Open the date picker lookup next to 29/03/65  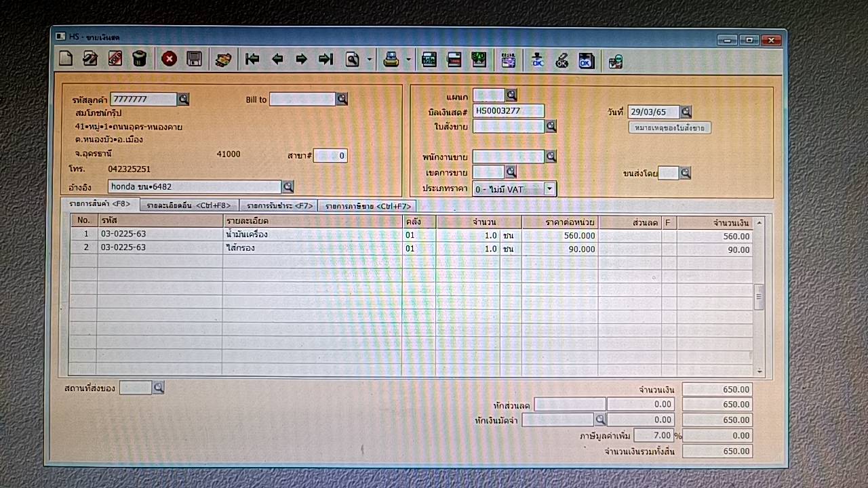coord(686,112)
